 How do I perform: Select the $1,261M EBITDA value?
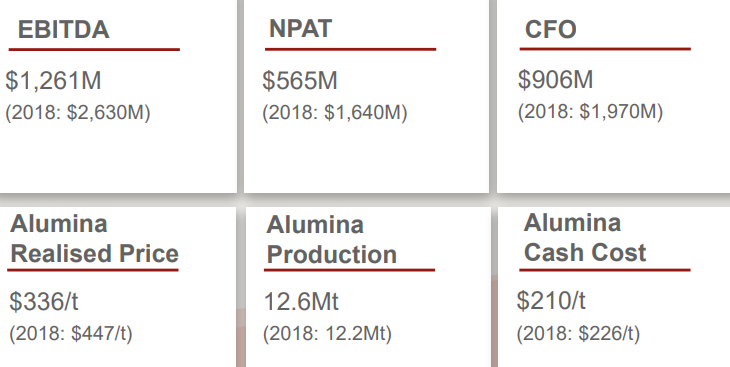point(53,81)
